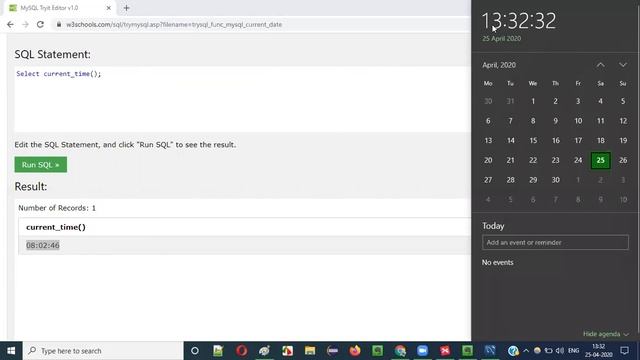Viewport: 640px width, 360px height.
Task: Go to next month in calendar
Action: 622,65
